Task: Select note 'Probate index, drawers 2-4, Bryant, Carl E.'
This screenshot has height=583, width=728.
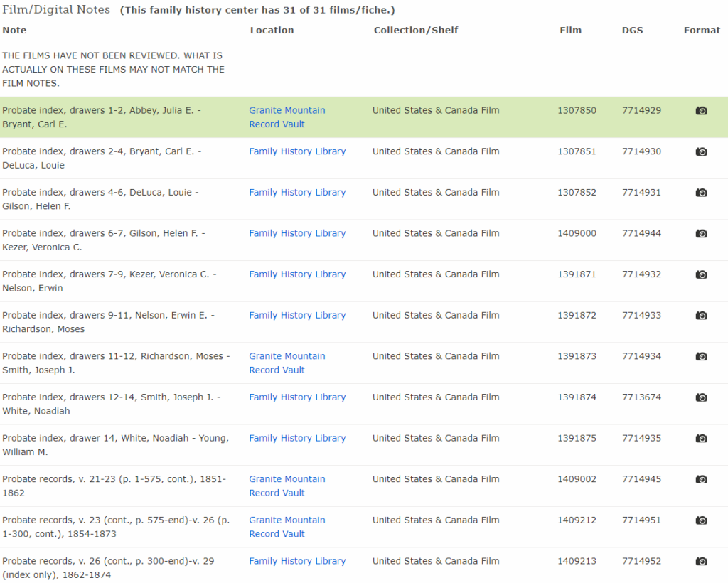Action: click(x=102, y=159)
